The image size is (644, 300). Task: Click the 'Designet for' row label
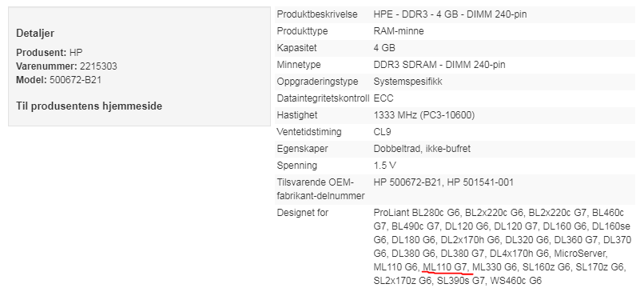click(303, 213)
